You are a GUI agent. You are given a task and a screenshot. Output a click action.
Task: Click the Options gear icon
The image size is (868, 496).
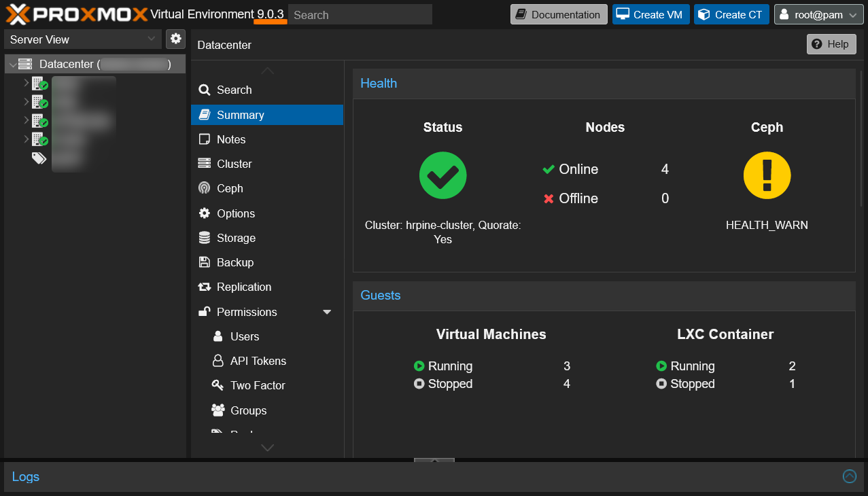pyautogui.click(x=204, y=213)
